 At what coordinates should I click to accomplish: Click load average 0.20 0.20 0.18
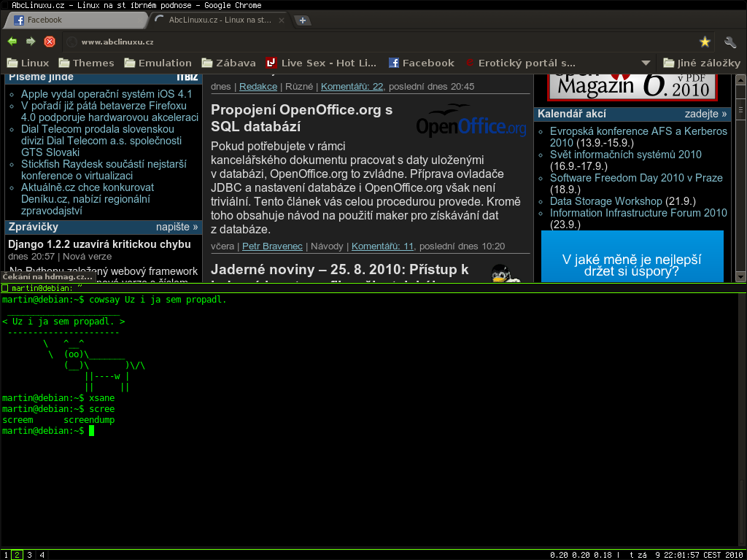(x=581, y=555)
